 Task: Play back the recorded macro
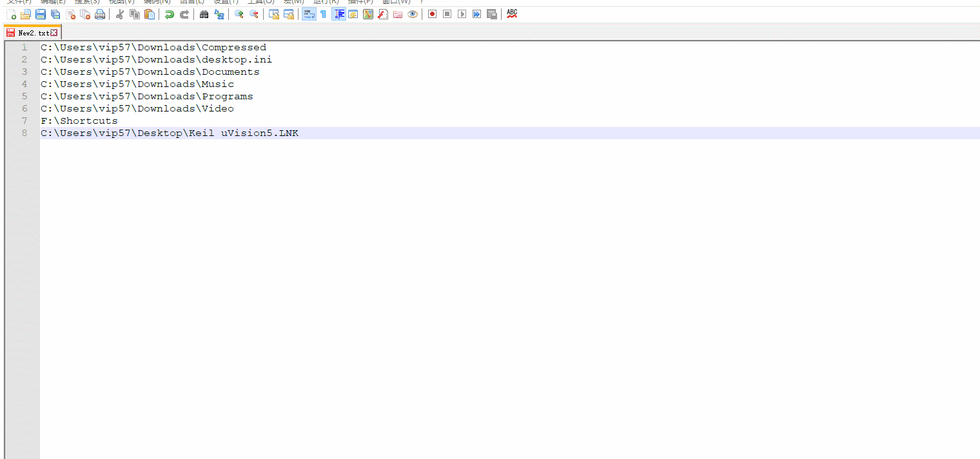462,14
